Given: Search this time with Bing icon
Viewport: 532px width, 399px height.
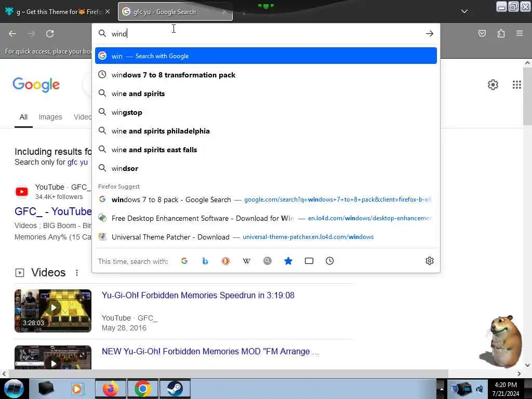Looking at the screenshot, I should 205,261.
